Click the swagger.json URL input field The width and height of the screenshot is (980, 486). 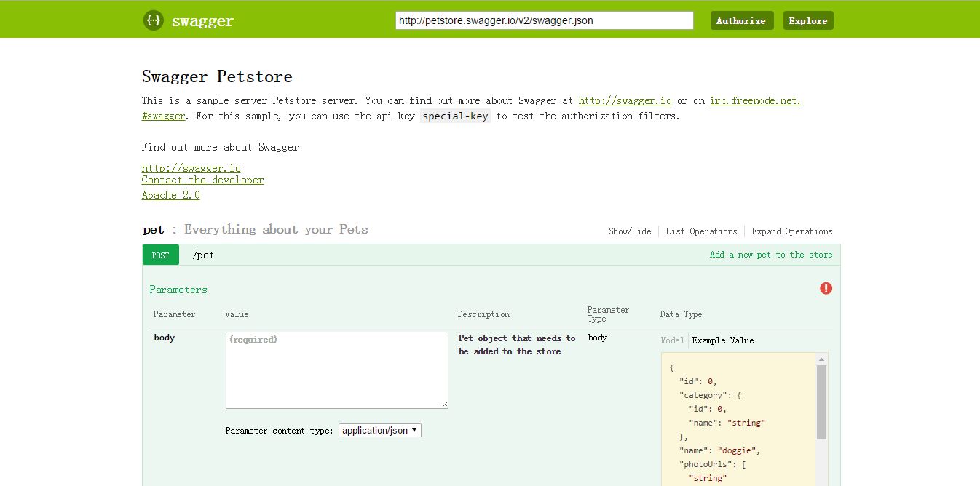pyautogui.click(x=545, y=20)
